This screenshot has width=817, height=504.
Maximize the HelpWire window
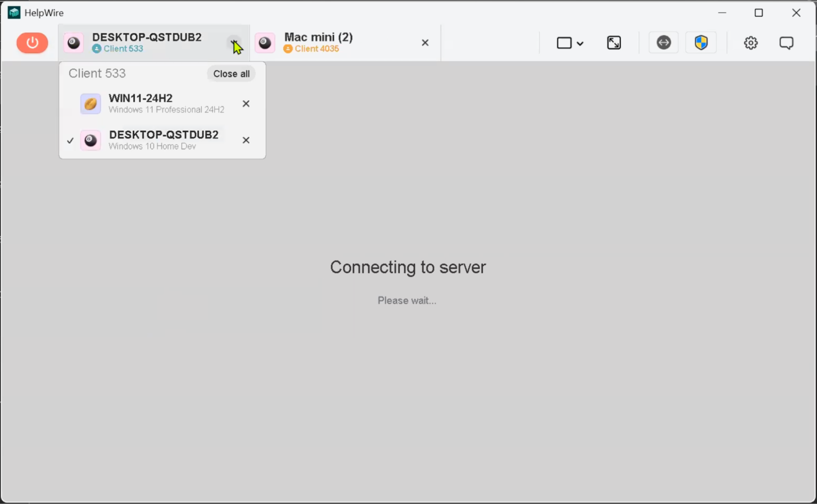point(759,13)
